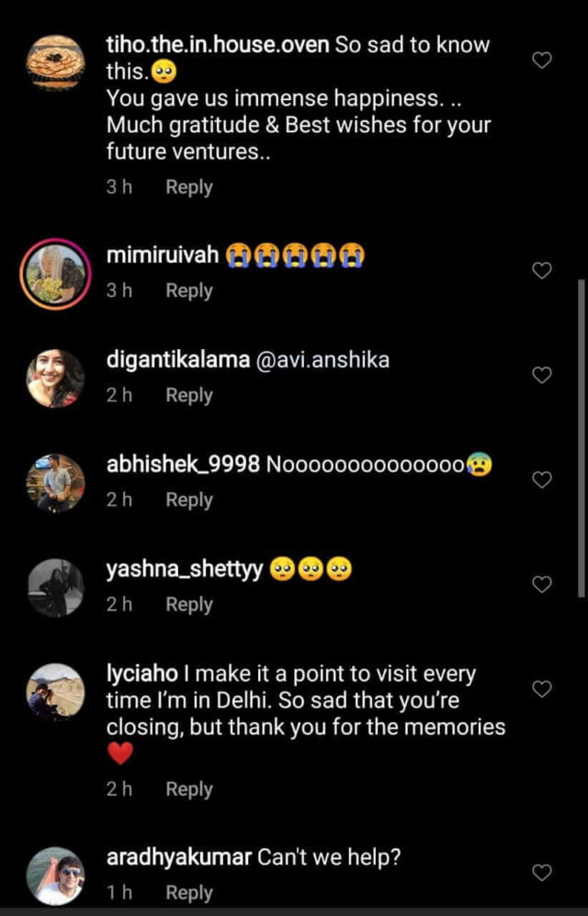This screenshot has width=588, height=916.
Task: Reply to lyciaho's comment
Action: pyautogui.click(x=188, y=790)
